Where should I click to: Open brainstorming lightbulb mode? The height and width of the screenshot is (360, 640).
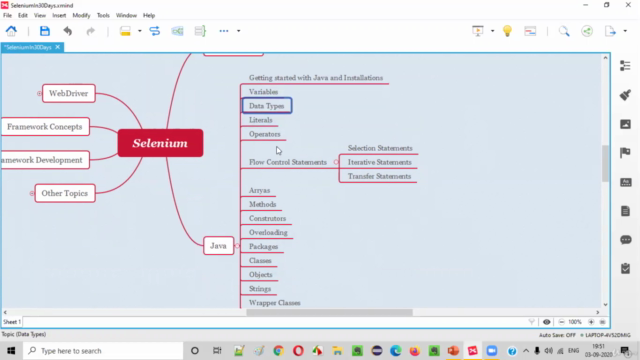click(507, 31)
